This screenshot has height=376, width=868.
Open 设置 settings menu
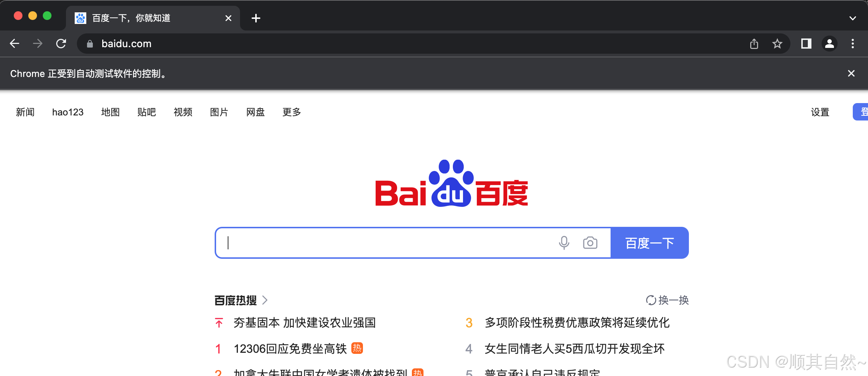(x=820, y=112)
